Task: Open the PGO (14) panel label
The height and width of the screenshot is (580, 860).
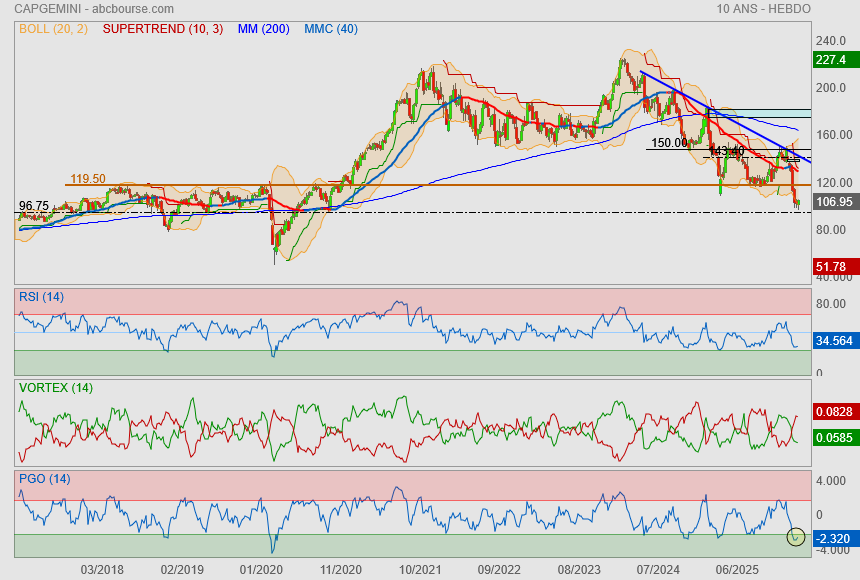Action: click(x=44, y=479)
